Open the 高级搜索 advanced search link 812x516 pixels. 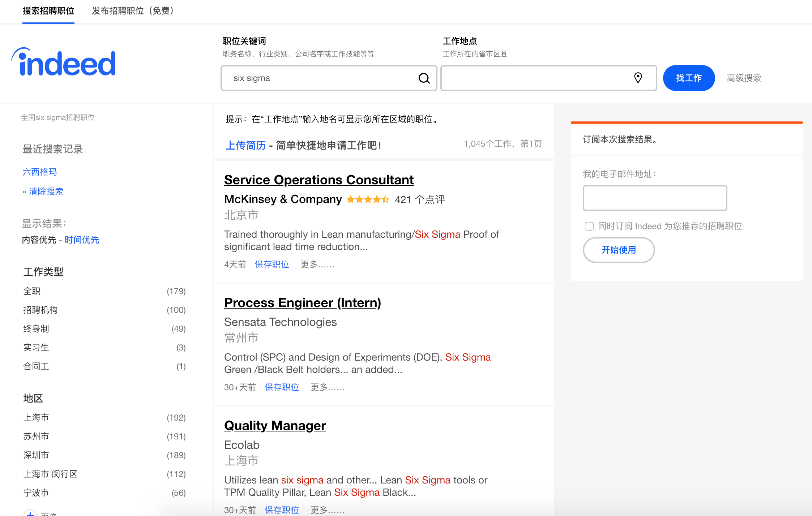(x=744, y=78)
